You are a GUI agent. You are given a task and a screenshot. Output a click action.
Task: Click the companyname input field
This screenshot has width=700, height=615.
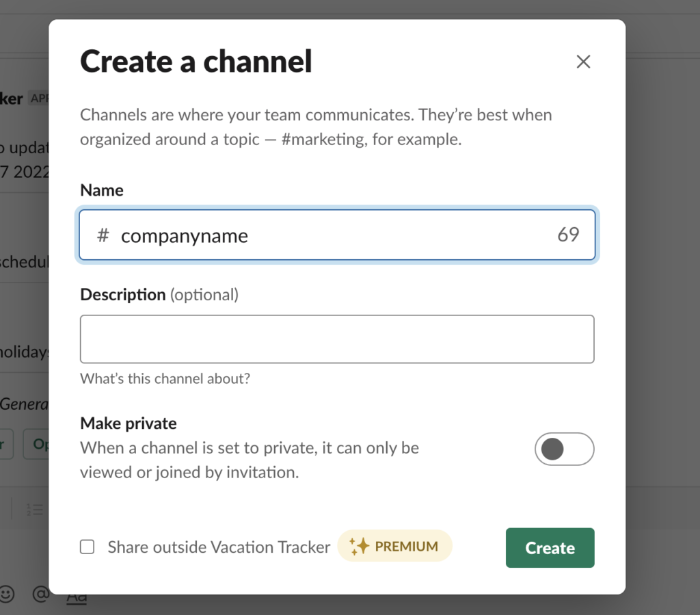click(273, 235)
